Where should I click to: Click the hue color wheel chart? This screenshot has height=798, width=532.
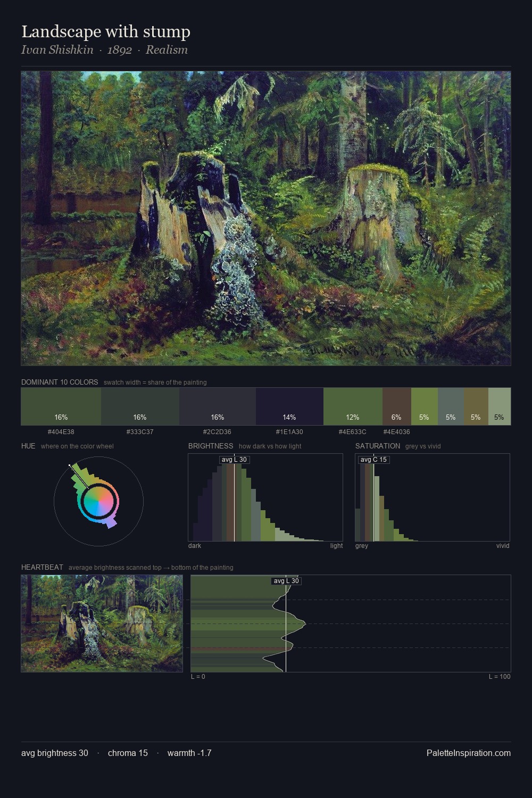[98, 501]
